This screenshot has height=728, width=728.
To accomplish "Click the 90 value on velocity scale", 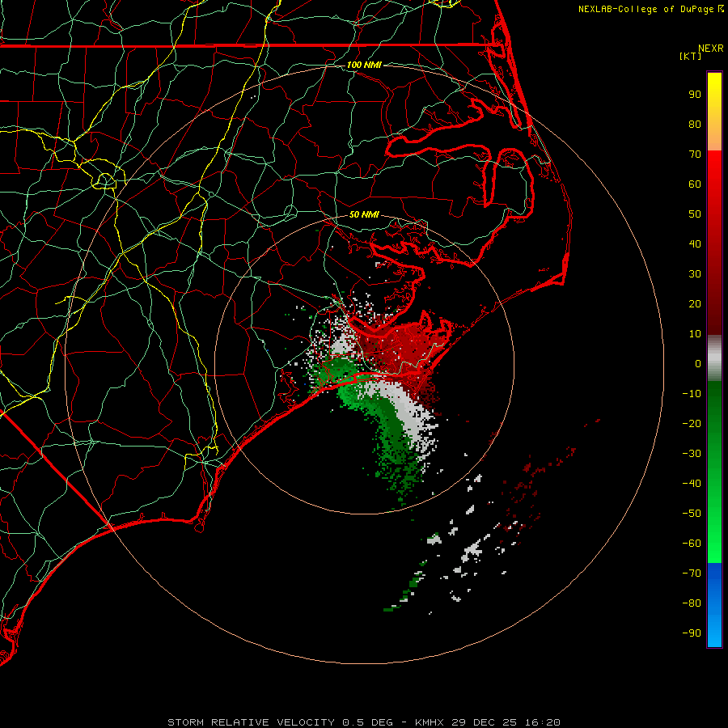I will pyautogui.click(x=695, y=95).
